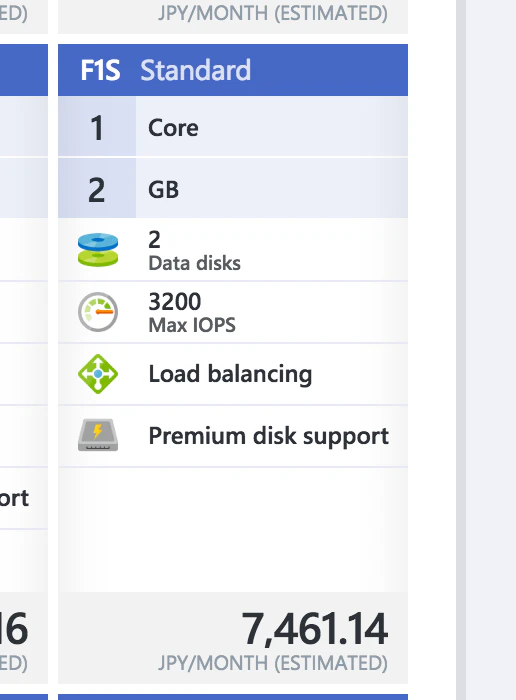Click the Data disks stacked discs icon
The width and height of the screenshot is (516, 700).
tap(98, 250)
